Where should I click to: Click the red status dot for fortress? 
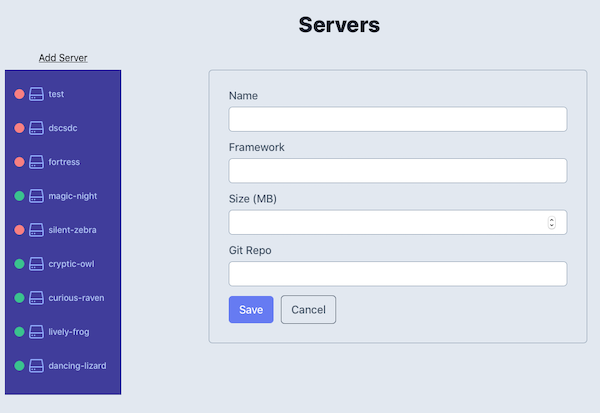(20, 162)
